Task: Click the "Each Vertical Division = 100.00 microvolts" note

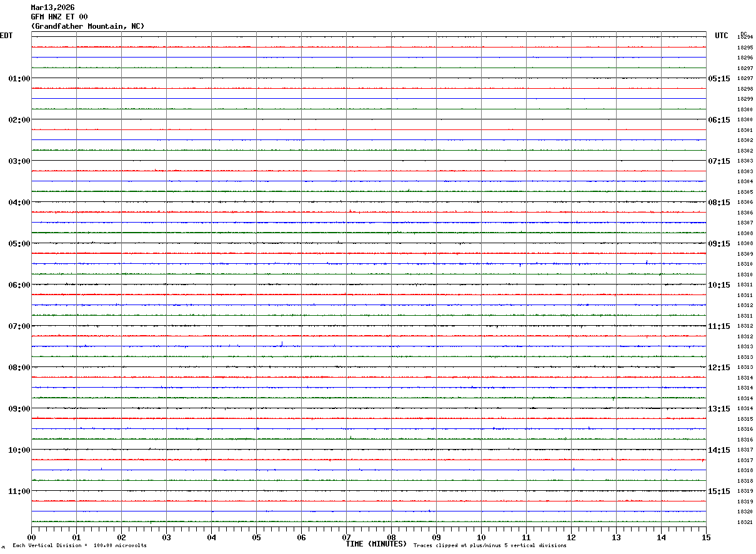Action: pos(79,546)
